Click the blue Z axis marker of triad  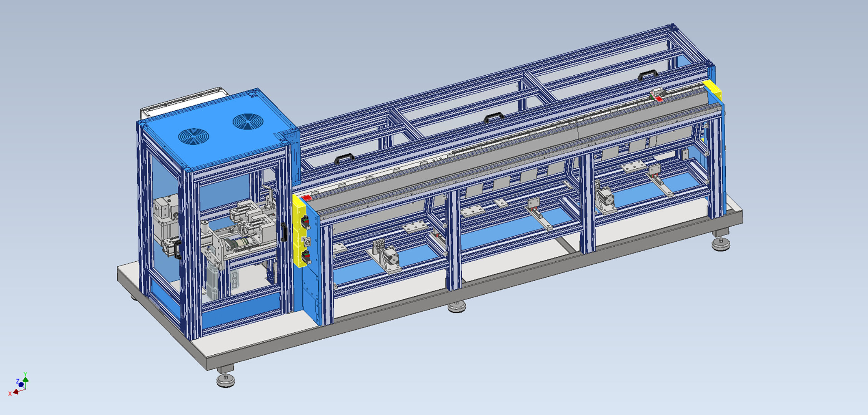tap(21, 385)
